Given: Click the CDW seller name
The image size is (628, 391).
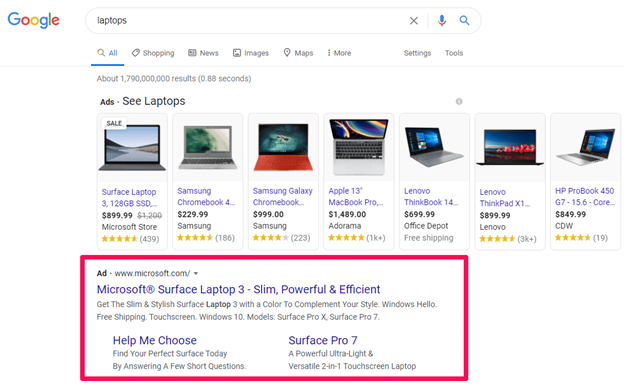Looking at the screenshot, I should (564, 226).
